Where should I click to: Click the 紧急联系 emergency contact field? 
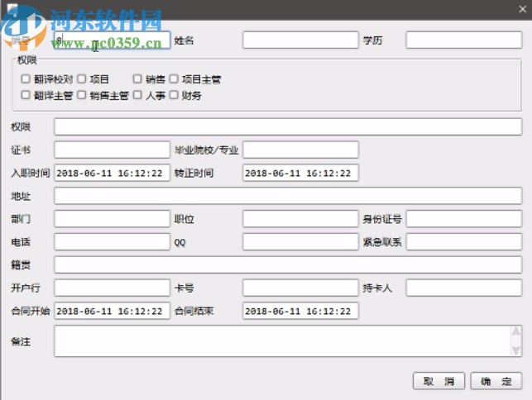click(464, 241)
